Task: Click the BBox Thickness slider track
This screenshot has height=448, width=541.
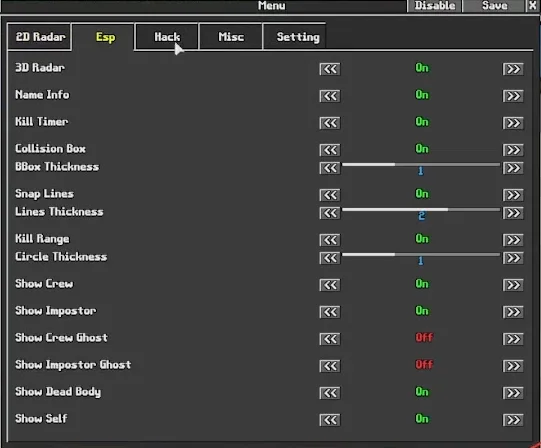Action: 421,165
